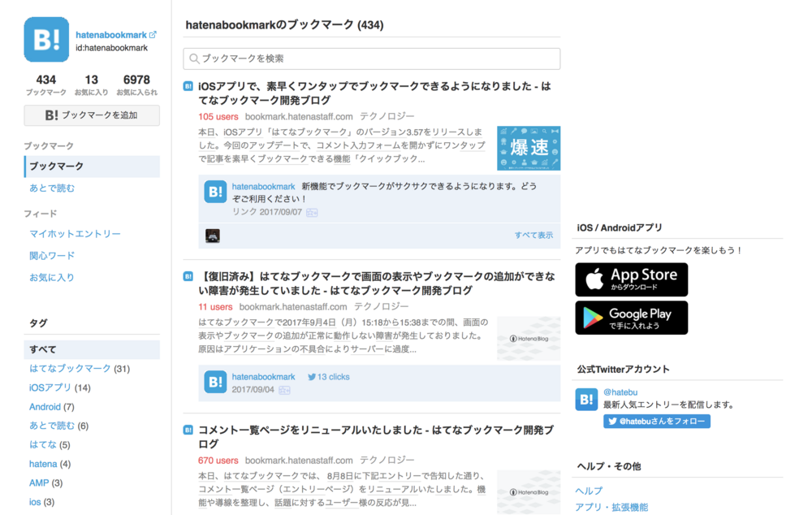Click the dark user avatar beside すべて表示
Image resolution: width=812 pixels, height=515 pixels.
click(213, 236)
